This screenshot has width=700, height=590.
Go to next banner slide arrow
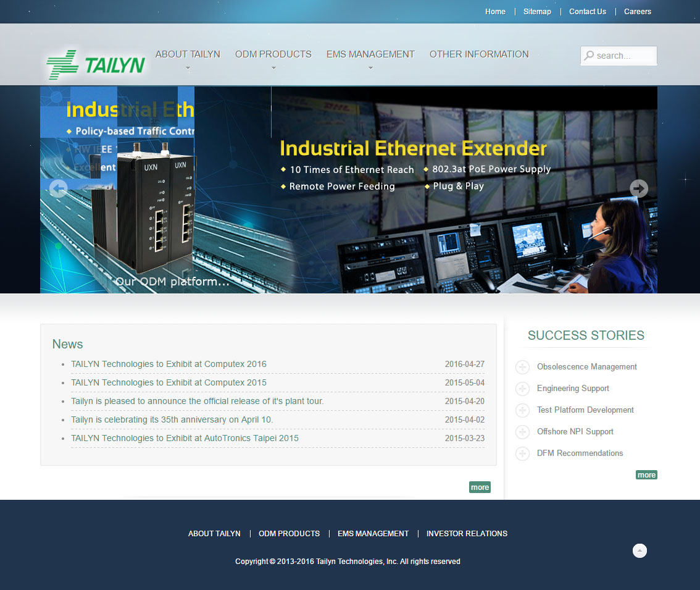point(639,188)
